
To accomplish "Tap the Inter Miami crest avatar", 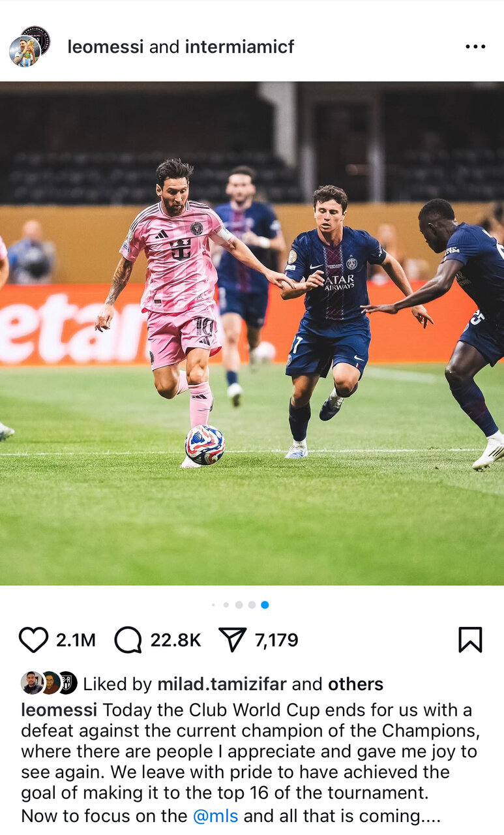I will pos(36,38).
